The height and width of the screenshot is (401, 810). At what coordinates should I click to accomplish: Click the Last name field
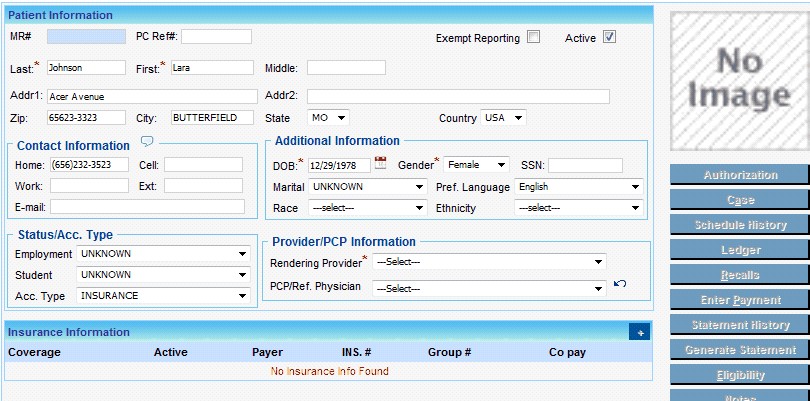click(85, 68)
